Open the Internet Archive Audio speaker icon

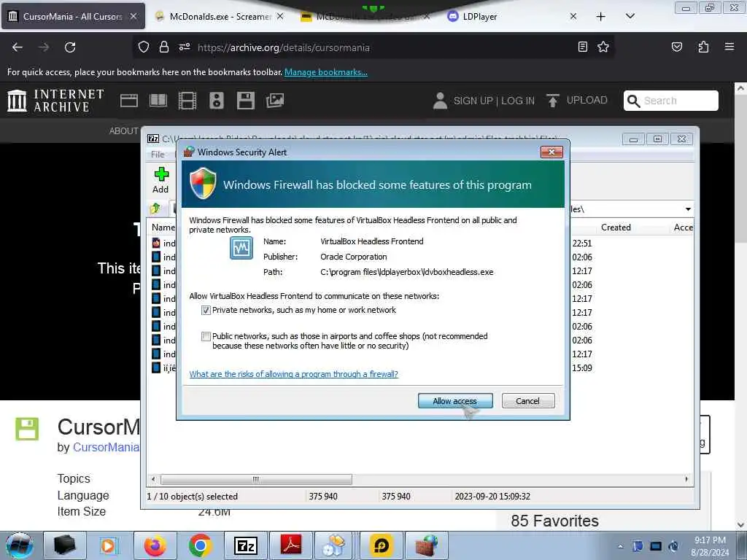[216, 101]
